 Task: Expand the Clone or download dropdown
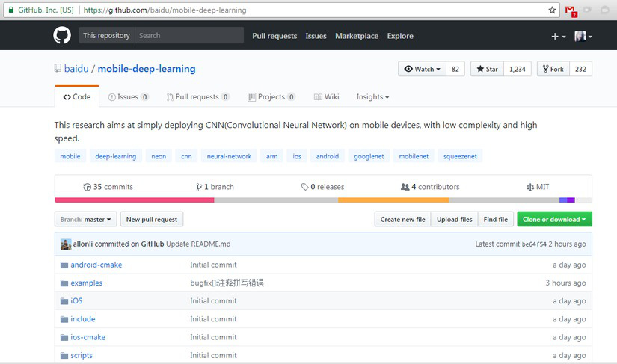point(554,219)
